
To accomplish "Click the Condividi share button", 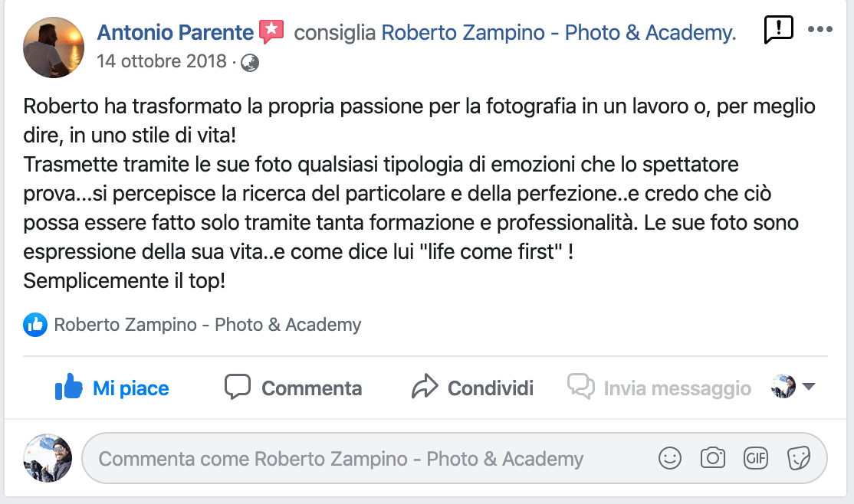I will point(472,388).
